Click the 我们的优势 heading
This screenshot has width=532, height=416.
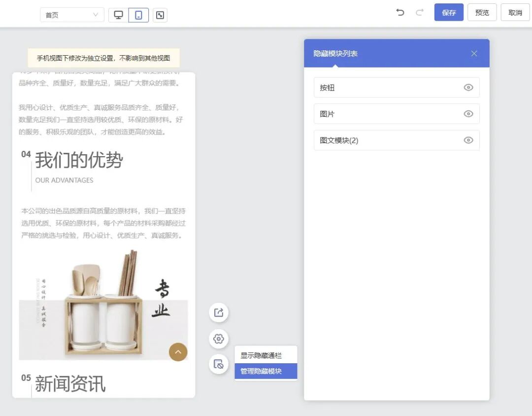point(79,160)
